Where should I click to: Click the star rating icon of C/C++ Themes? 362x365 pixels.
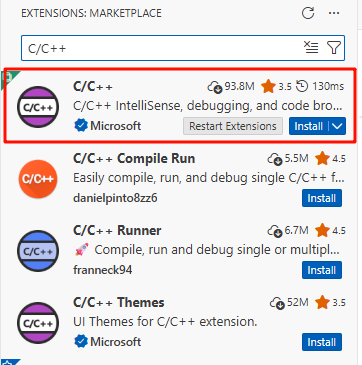click(x=322, y=303)
